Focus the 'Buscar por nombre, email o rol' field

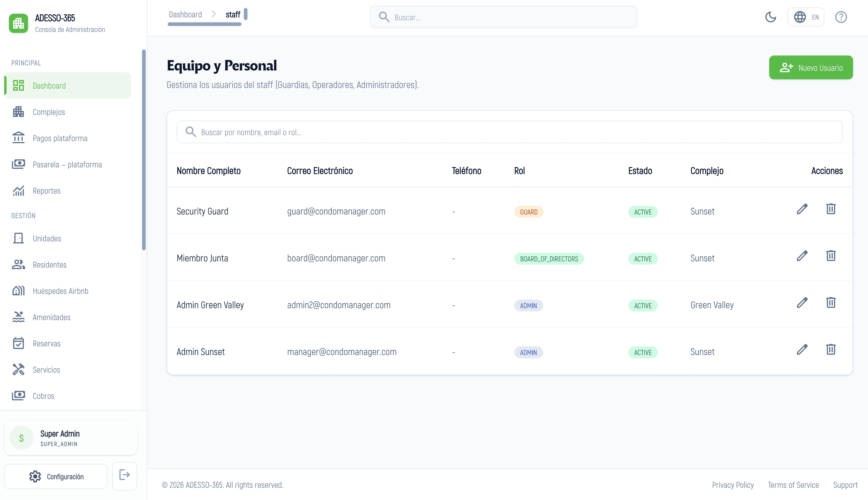point(510,132)
